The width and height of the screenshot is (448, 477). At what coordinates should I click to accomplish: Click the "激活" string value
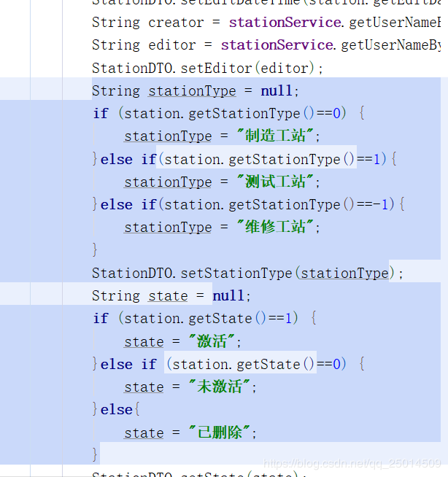tap(215, 341)
